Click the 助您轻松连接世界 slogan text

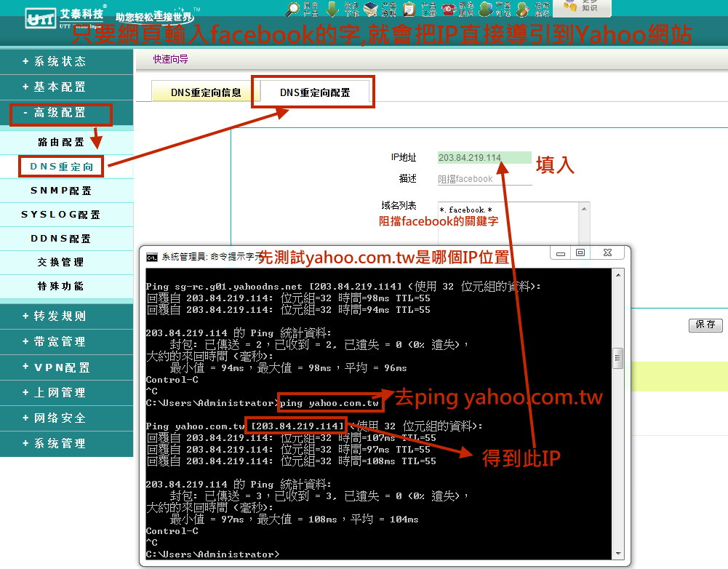pos(154,17)
